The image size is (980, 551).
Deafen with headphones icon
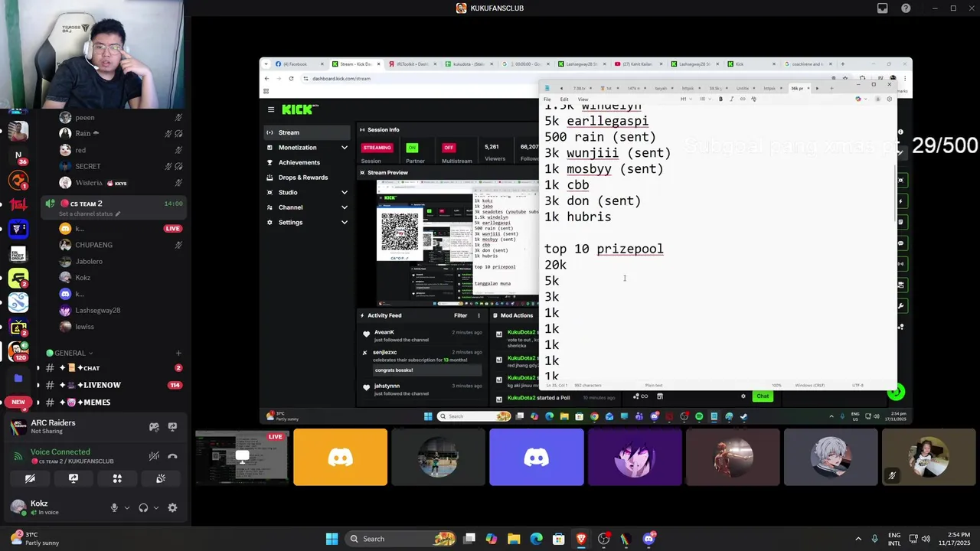pos(143,507)
